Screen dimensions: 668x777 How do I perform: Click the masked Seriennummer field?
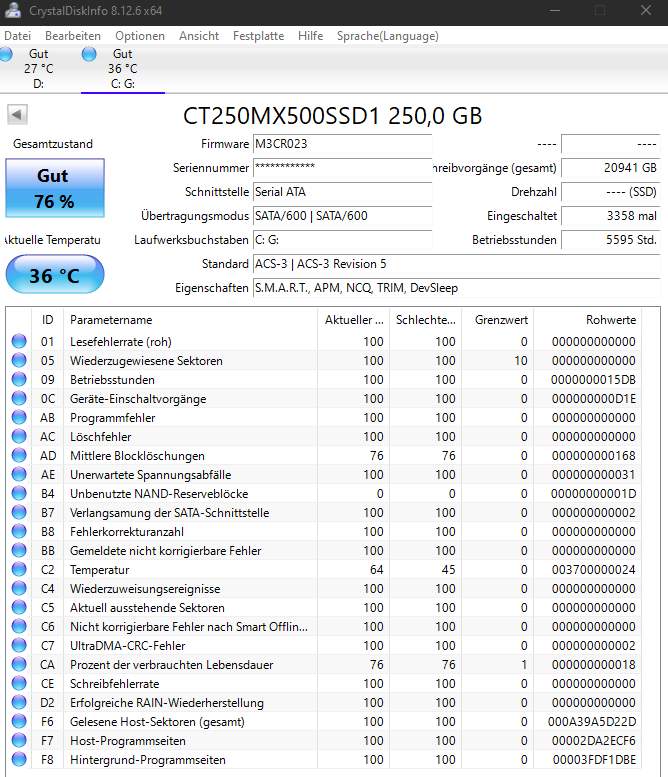click(342, 167)
